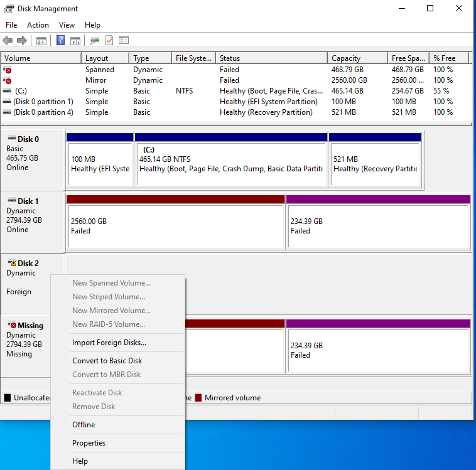The width and height of the screenshot is (476, 470).
Task: Sort by the Volume column header
Action: [x=41, y=58]
